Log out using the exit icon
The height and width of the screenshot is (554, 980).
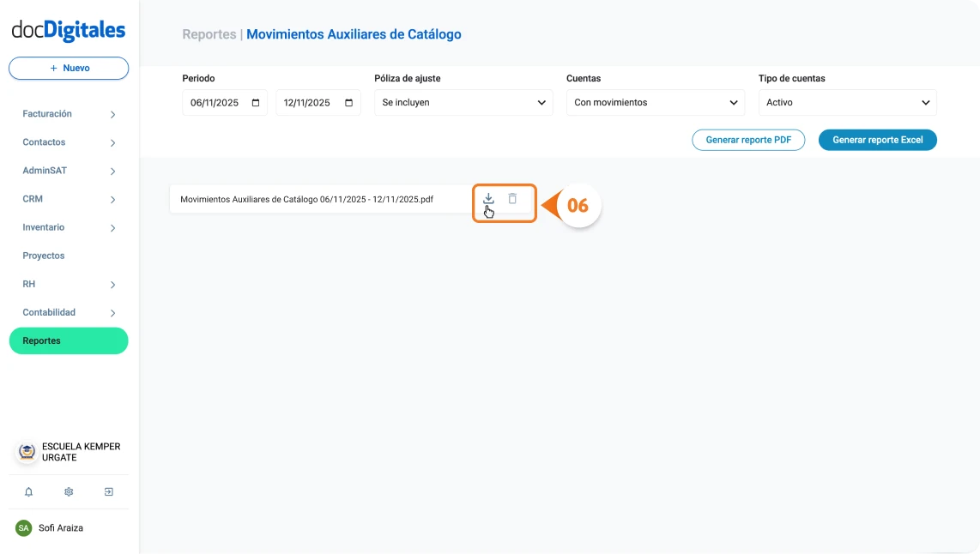109,491
